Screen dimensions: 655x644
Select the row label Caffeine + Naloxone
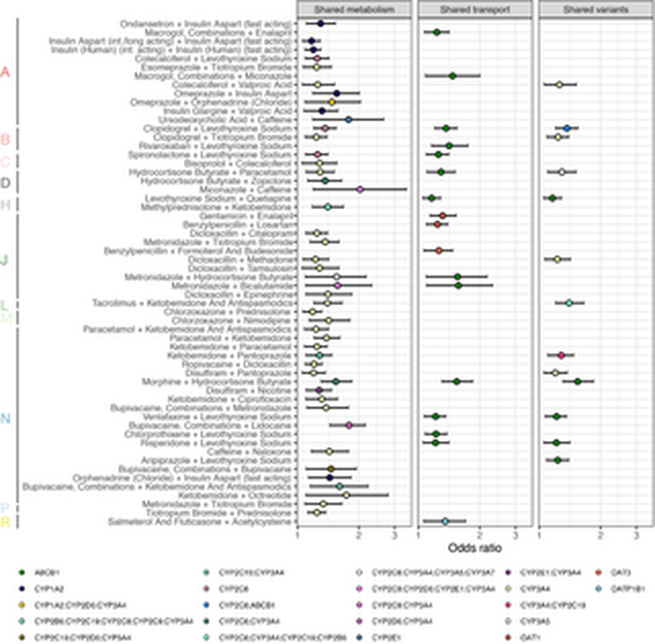coord(249,452)
